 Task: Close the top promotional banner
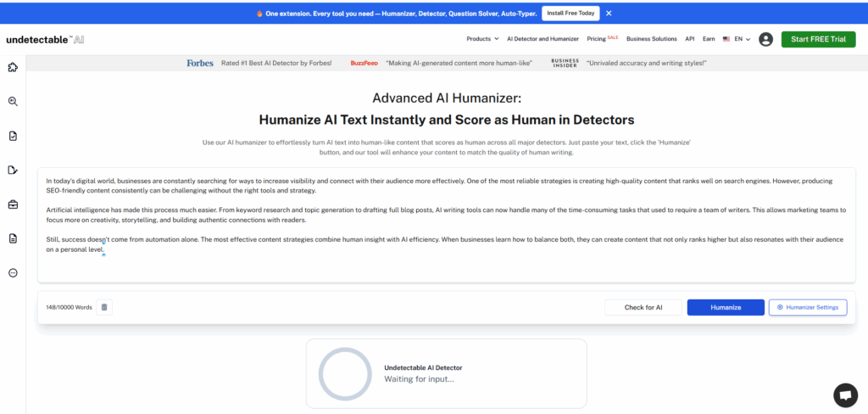point(609,14)
